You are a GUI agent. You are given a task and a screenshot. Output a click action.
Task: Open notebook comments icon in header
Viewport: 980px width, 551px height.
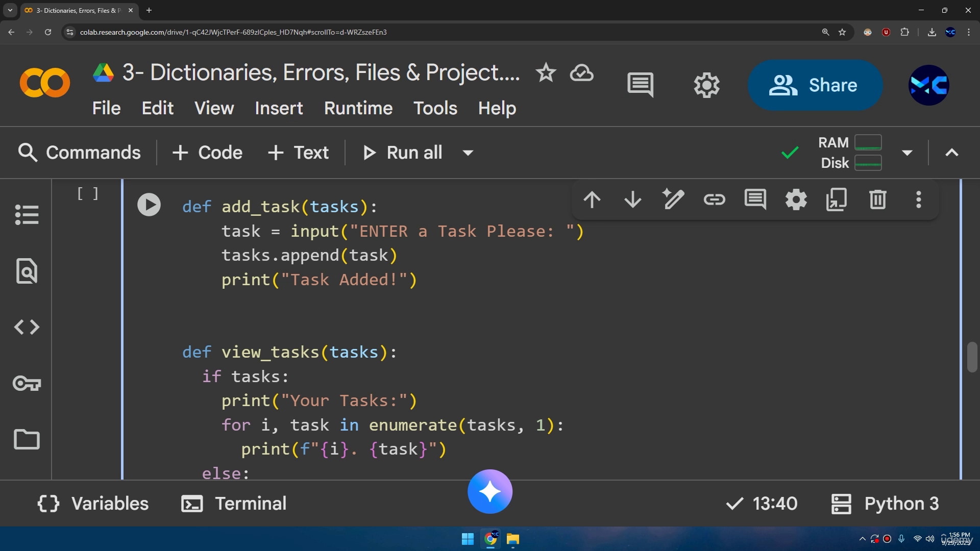(x=640, y=85)
